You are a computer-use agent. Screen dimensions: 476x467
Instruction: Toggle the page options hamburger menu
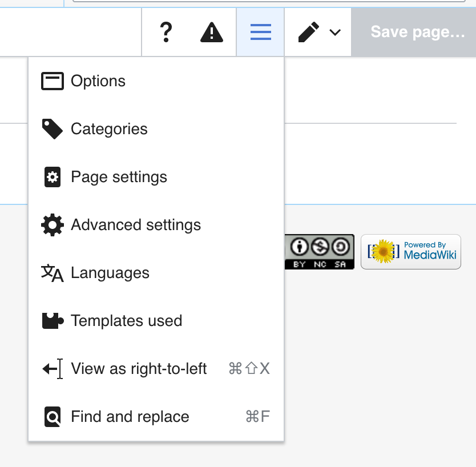coord(261,33)
